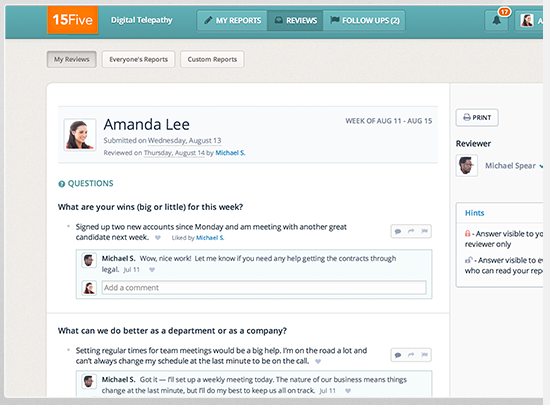Click share arrow icon on team meetings answer
This screenshot has width=550, height=405.
(x=411, y=355)
